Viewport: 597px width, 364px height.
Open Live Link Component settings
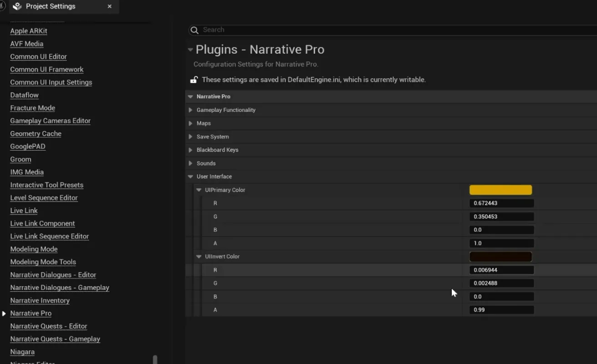[42, 223]
